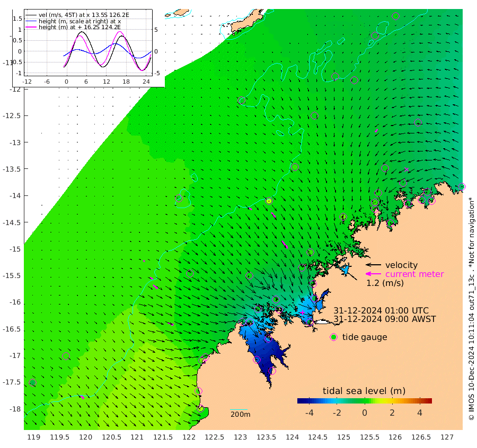Click the latitude axis label '-14.5'
This screenshot has width=477, height=448.
12,222
